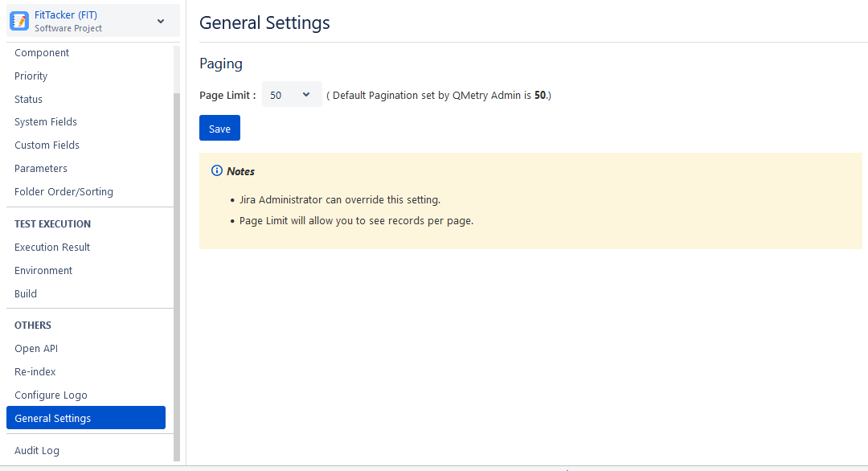Click the sidebar vertical scrollbar
868x471 pixels.
click(177, 276)
